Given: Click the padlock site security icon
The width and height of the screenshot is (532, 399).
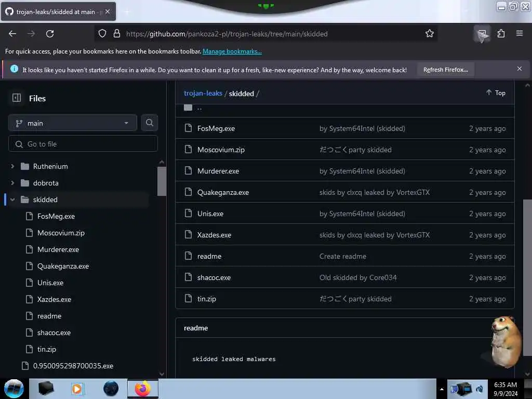Looking at the screenshot, I should pyautogui.click(x=117, y=33).
